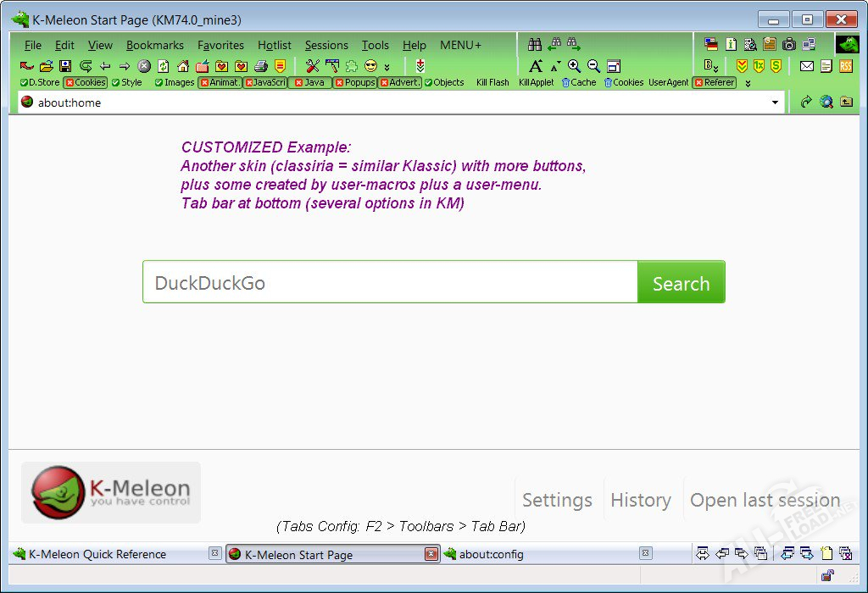This screenshot has width=868, height=593.
Task: Click the envelope mail icon
Action: pyautogui.click(x=807, y=66)
